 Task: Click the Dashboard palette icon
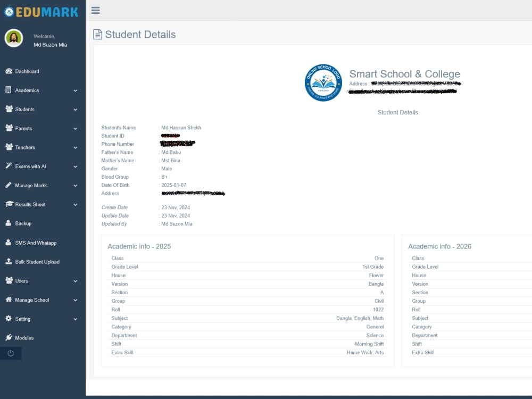[9, 71]
